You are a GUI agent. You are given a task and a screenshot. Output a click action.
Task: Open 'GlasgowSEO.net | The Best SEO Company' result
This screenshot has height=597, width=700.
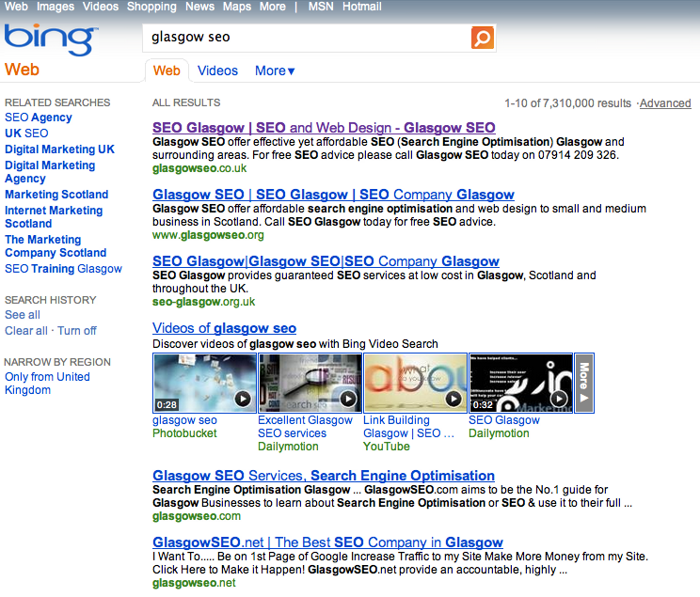coord(327,542)
